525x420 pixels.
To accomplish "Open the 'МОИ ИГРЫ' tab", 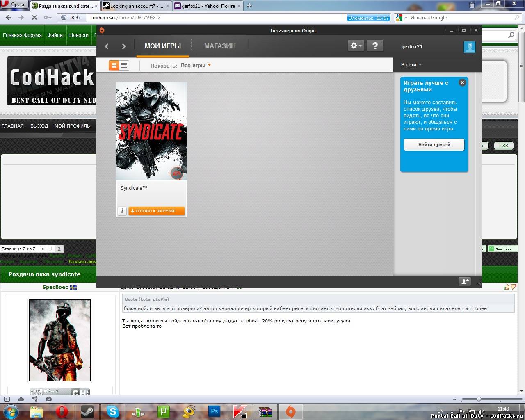I will (162, 46).
